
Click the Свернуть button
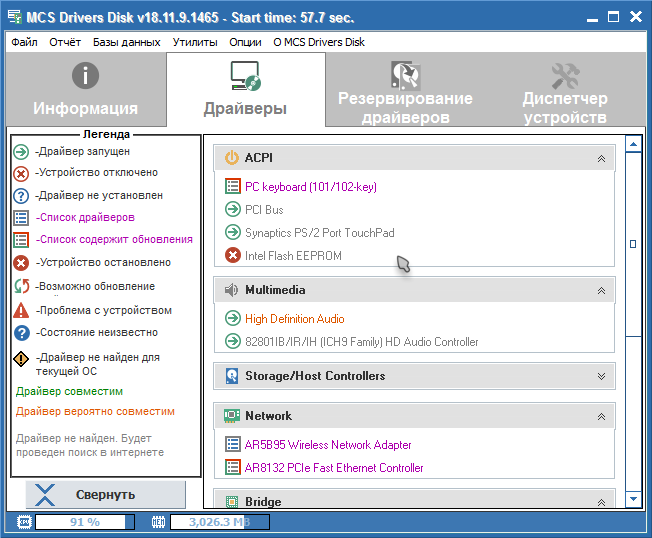tap(106, 495)
